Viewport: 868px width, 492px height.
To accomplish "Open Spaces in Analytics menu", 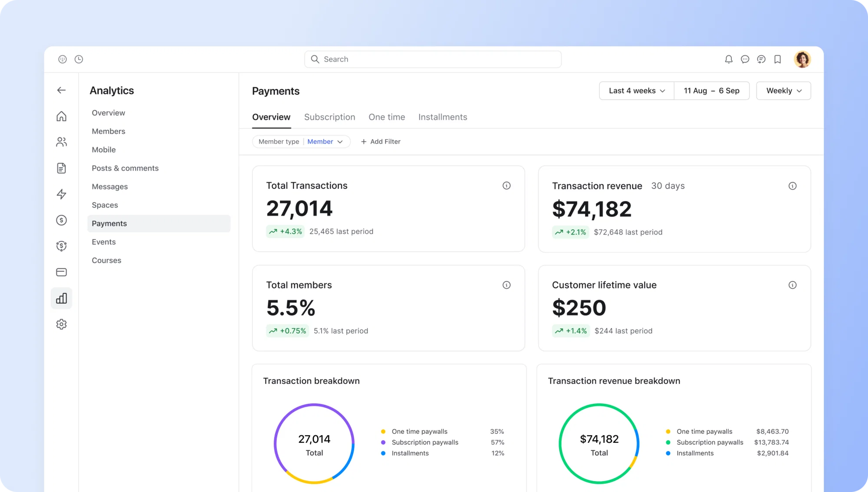I will (105, 205).
